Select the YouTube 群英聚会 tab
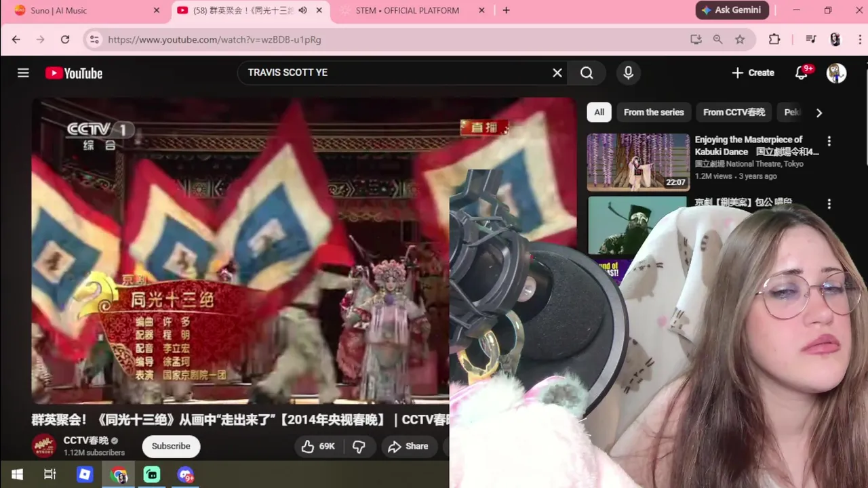868x488 pixels. pyautogui.click(x=251, y=10)
